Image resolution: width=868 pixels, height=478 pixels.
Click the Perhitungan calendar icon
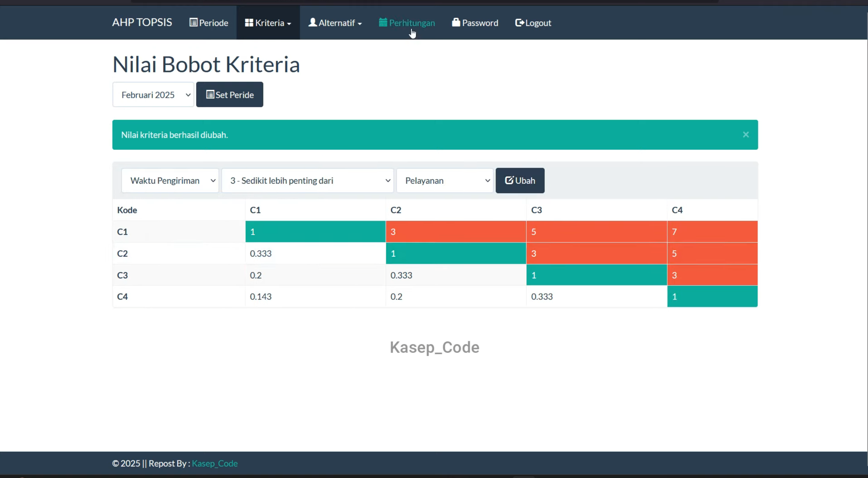pos(383,22)
